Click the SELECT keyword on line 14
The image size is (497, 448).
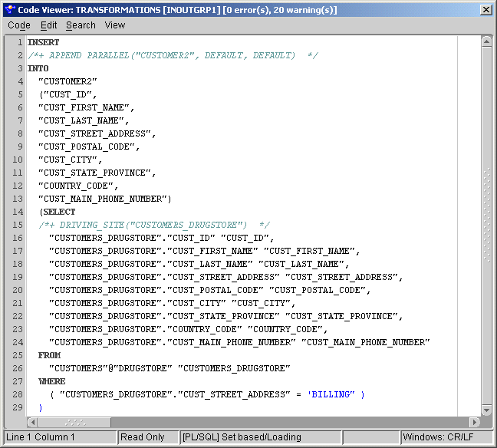click(x=60, y=212)
